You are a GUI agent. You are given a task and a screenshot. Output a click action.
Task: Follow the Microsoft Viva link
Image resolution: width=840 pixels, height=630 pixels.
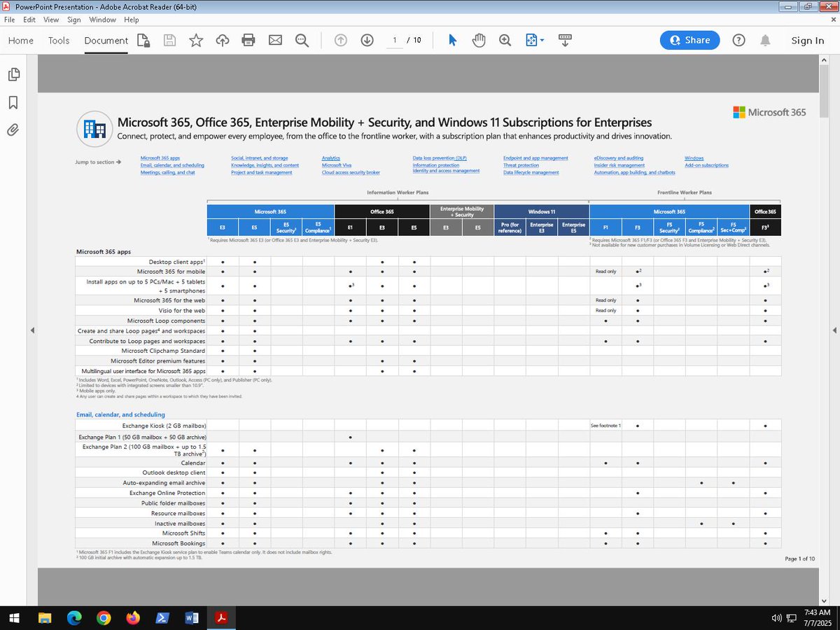coord(337,165)
